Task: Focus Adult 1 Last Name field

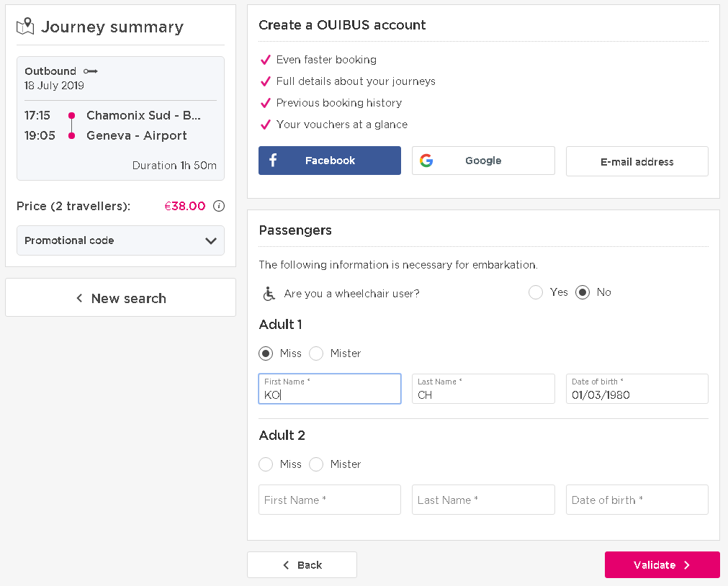Action: [482, 389]
